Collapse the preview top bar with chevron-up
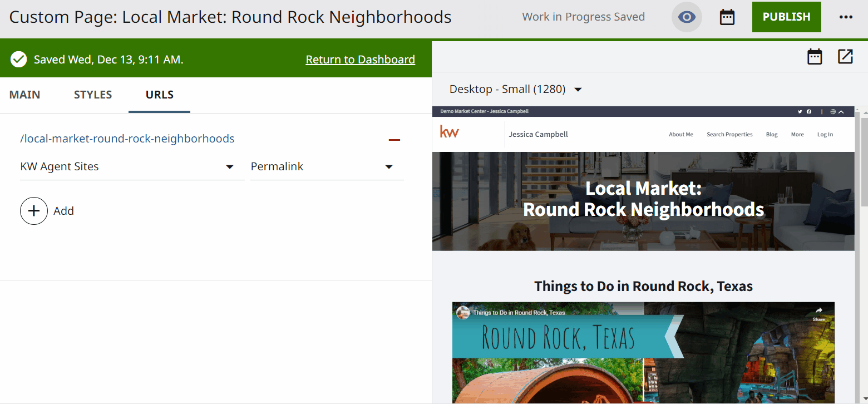This screenshot has width=868, height=404. [x=841, y=112]
